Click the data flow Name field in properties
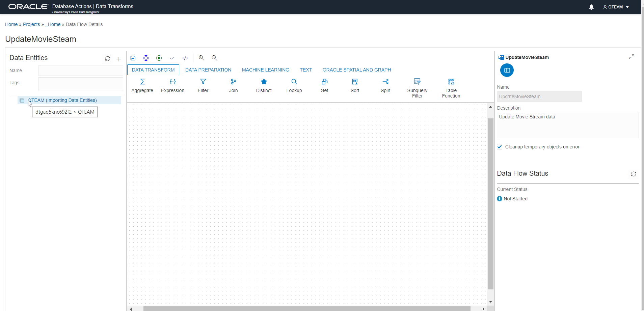Screen dimensions: 644x311 [539, 96]
